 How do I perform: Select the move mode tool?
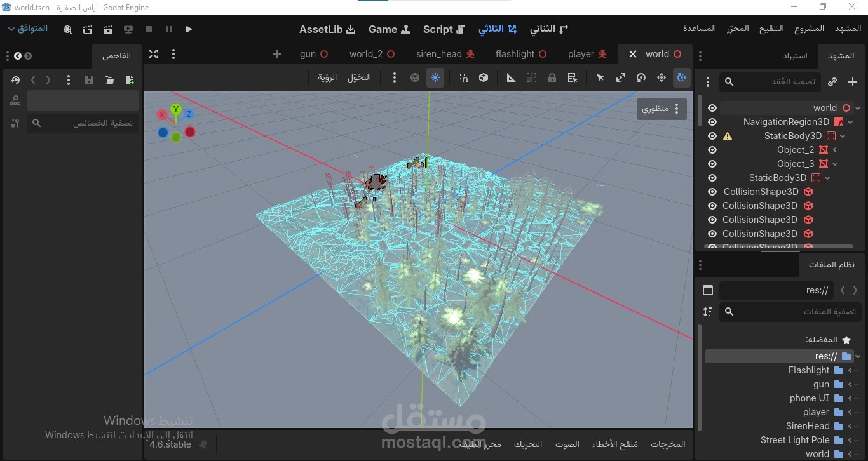click(x=661, y=77)
